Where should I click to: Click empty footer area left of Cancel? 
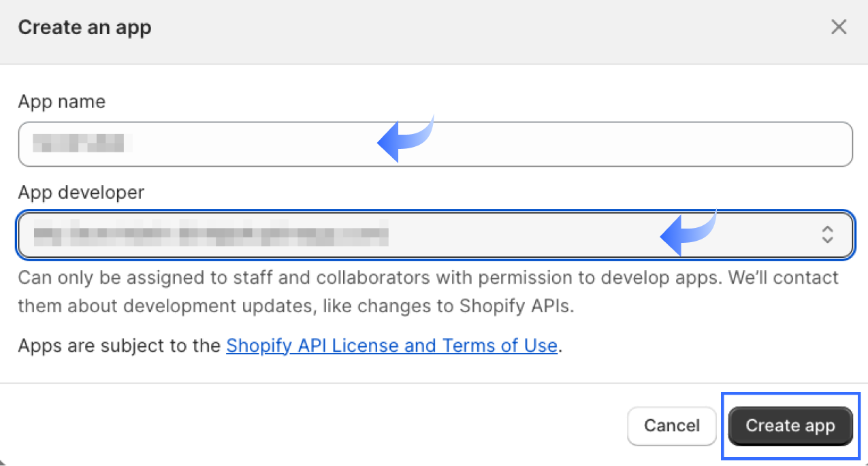(x=306, y=426)
